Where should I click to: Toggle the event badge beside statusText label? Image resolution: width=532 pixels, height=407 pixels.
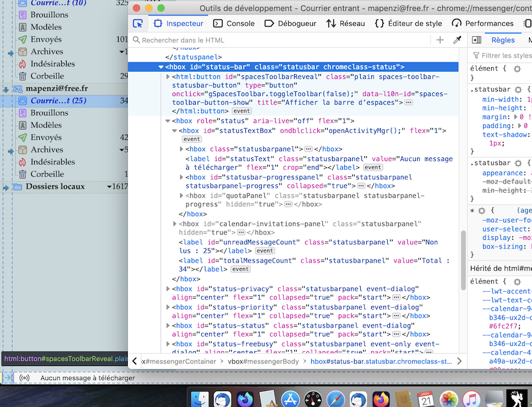point(372,167)
